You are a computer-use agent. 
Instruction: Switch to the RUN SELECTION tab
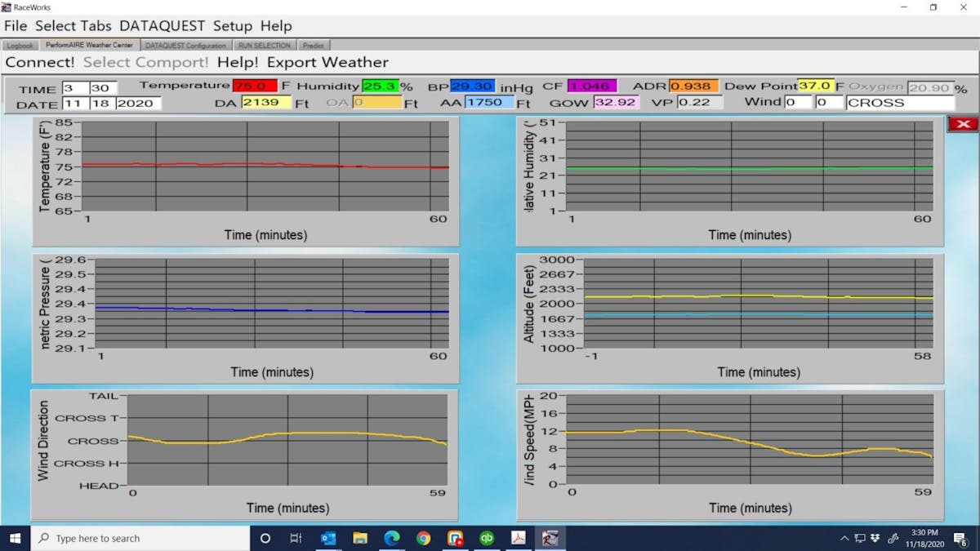click(x=264, y=46)
